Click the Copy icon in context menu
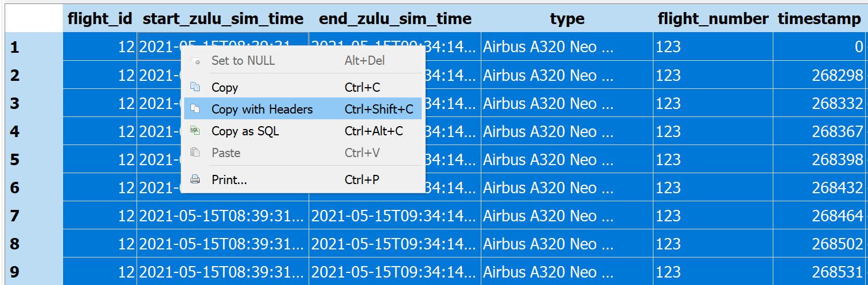This screenshot has height=285, width=868. pos(196,87)
